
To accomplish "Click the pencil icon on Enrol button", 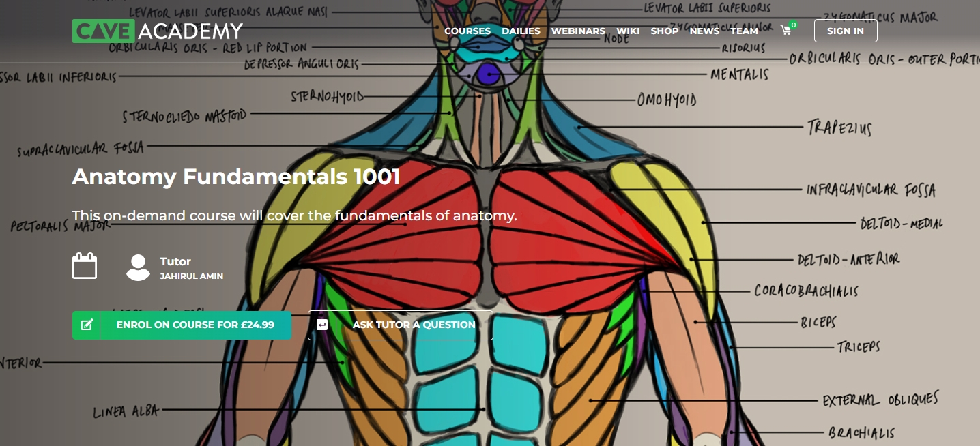I will [87, 325].
